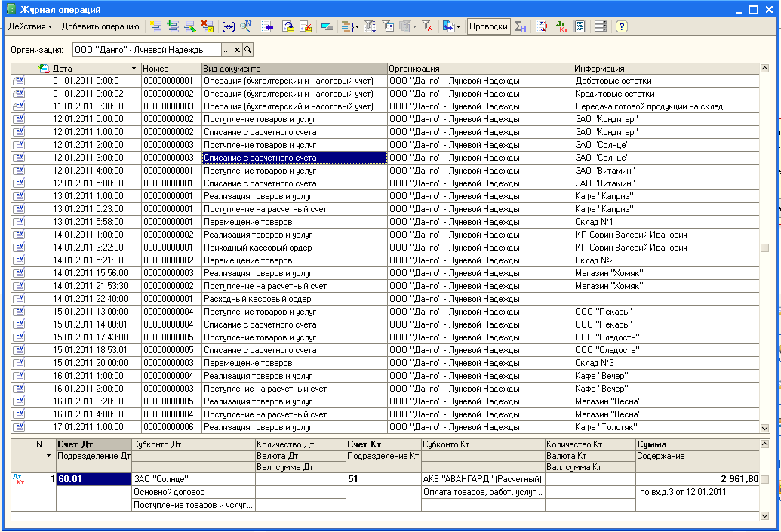Click the Find by number icon
Image resolution: width=781 pixels, height=532 pixels.
246,26
